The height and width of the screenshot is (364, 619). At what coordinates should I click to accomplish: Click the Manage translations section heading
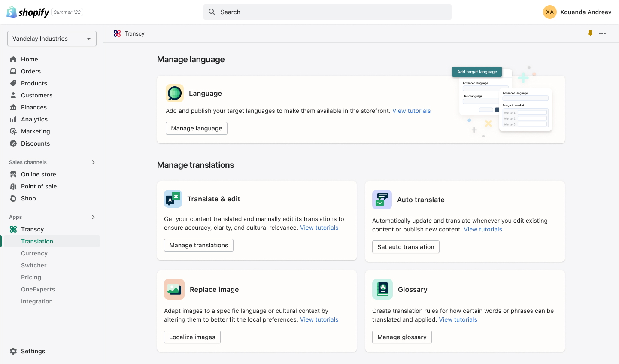pyautogui.click(x=195, y=165)
